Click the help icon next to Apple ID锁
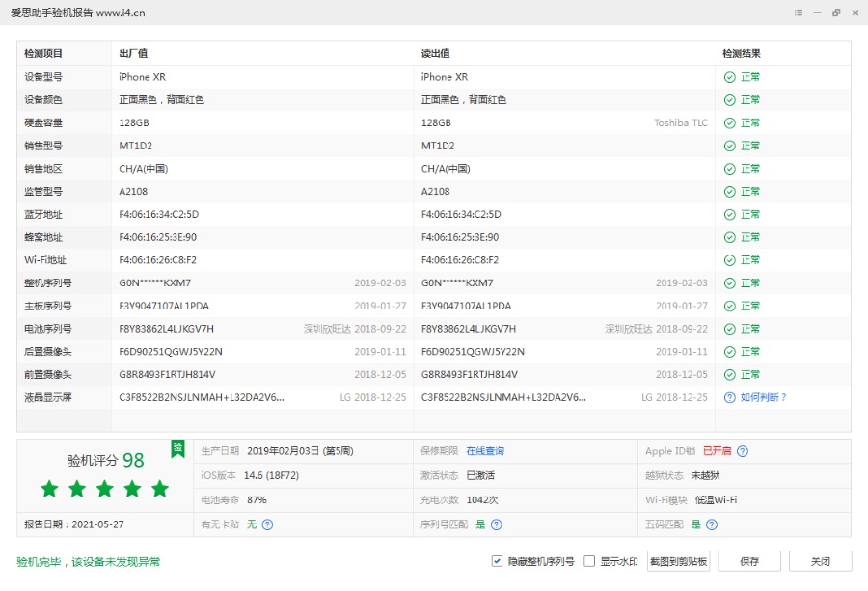The width and height of the screenshot is (868, 591). (743, 451)
